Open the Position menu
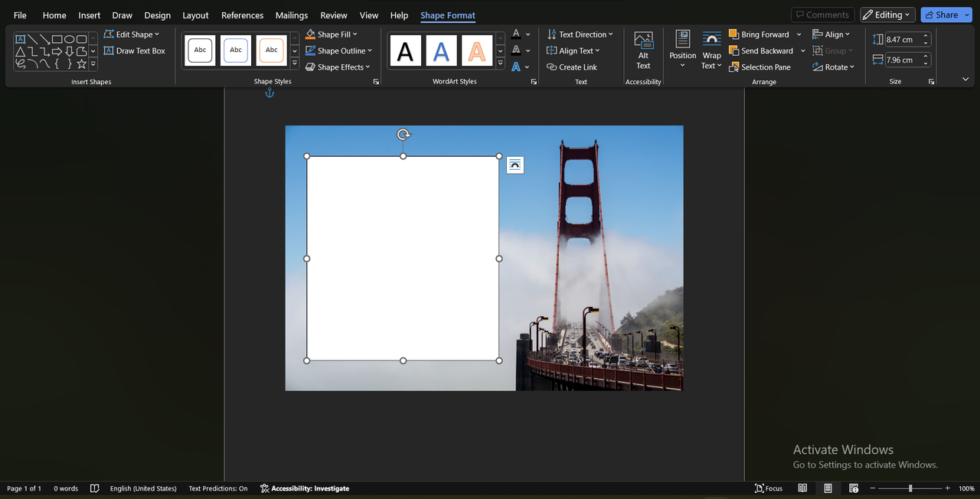Viewport: 980px width, 499px height. pyautogui.click(x=683, y=50)
